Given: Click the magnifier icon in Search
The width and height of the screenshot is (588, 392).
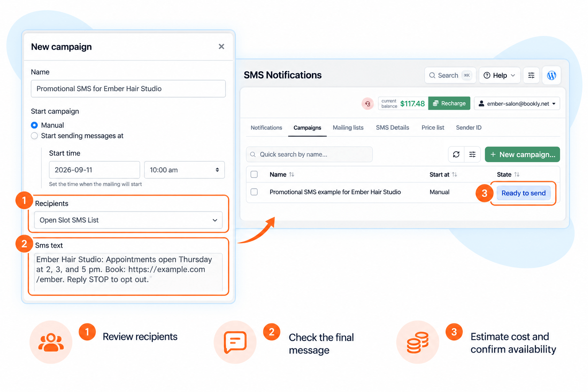Looking at the screenshot, I should point(432,75).
